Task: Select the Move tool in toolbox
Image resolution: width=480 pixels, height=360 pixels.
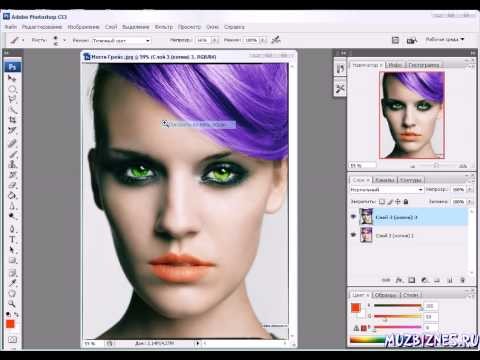Action: 12,79
